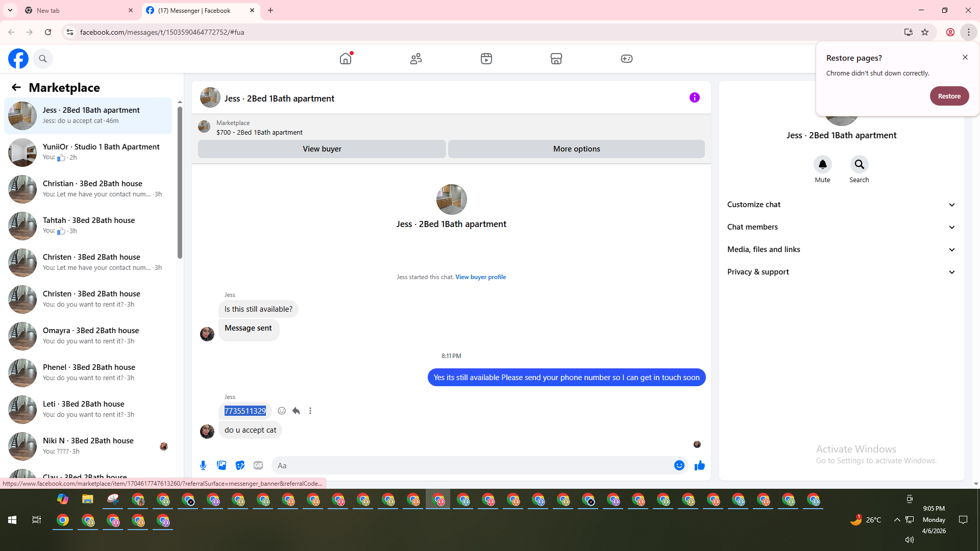Show hidden system tray icons

(x=897, y=520)
